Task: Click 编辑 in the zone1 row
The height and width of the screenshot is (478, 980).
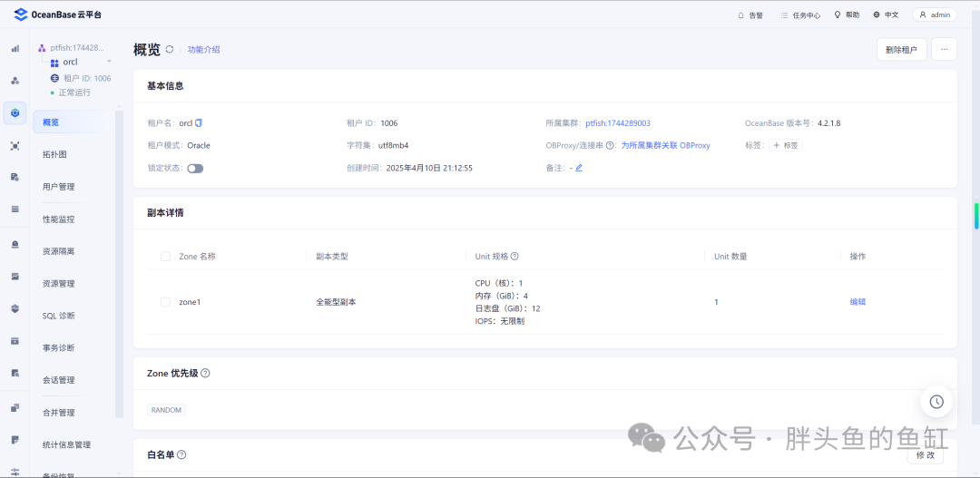Action: coord(857,302)
